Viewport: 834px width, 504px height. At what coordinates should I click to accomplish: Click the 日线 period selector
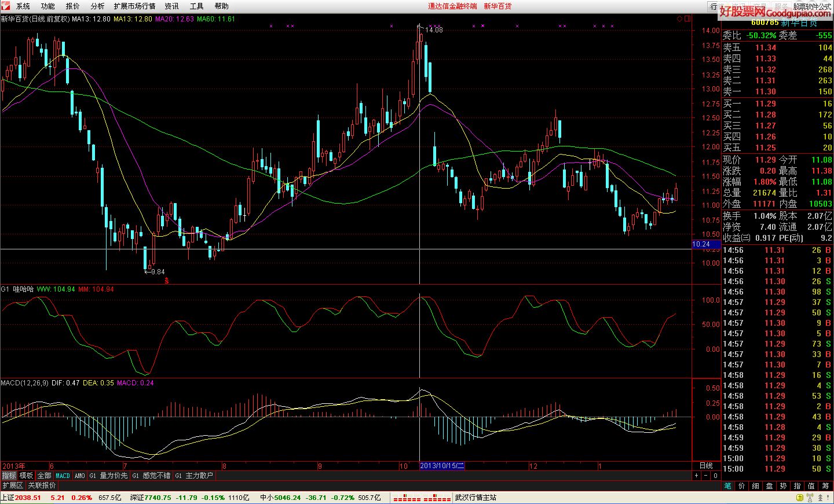(706, 466)
